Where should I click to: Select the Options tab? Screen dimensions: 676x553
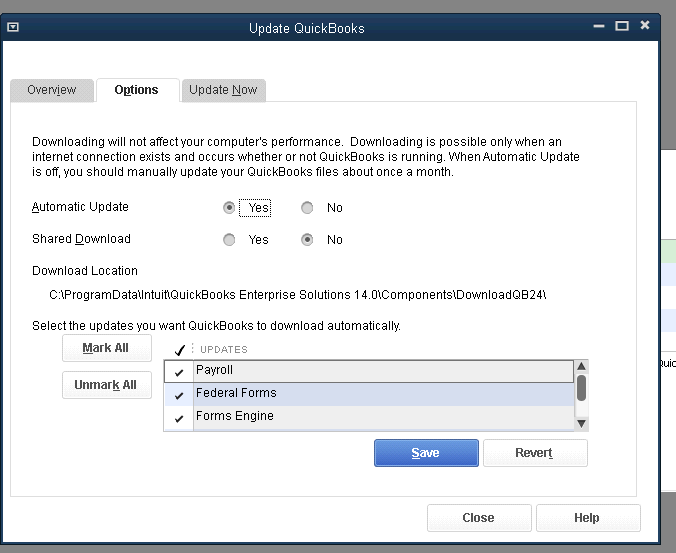(137, 90)
